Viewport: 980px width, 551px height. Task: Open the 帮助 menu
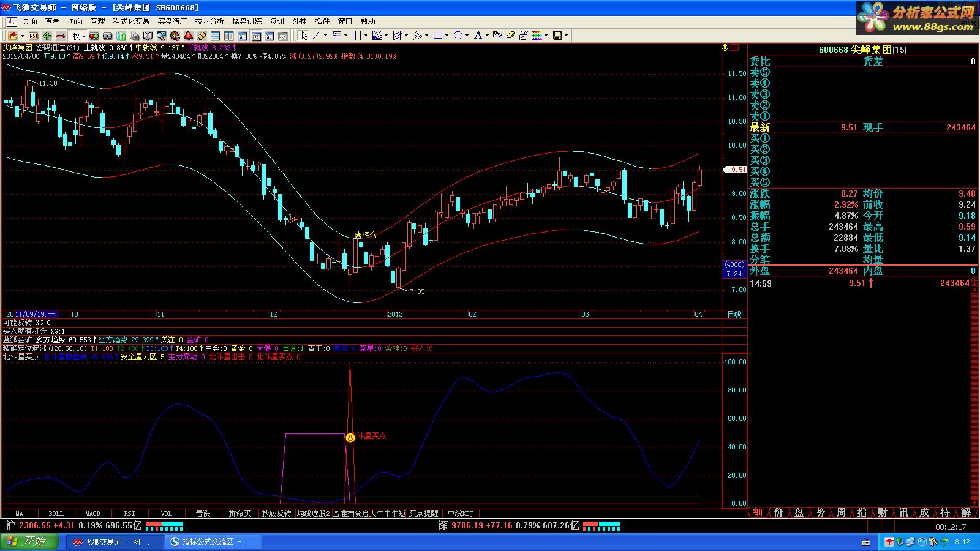(x=367, y=21)
